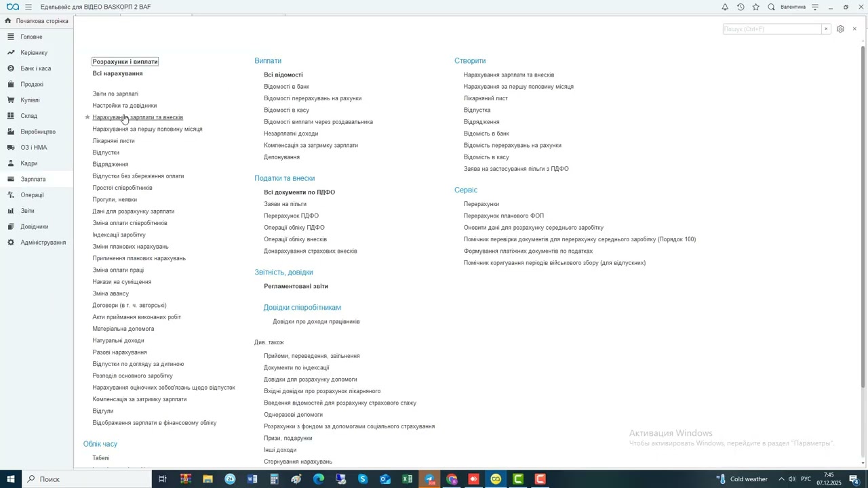This screenshot has width=868, height=488.
Task: Click the Адміністрування gear icon
Action: pyautogui.click(x=11, y=242)
